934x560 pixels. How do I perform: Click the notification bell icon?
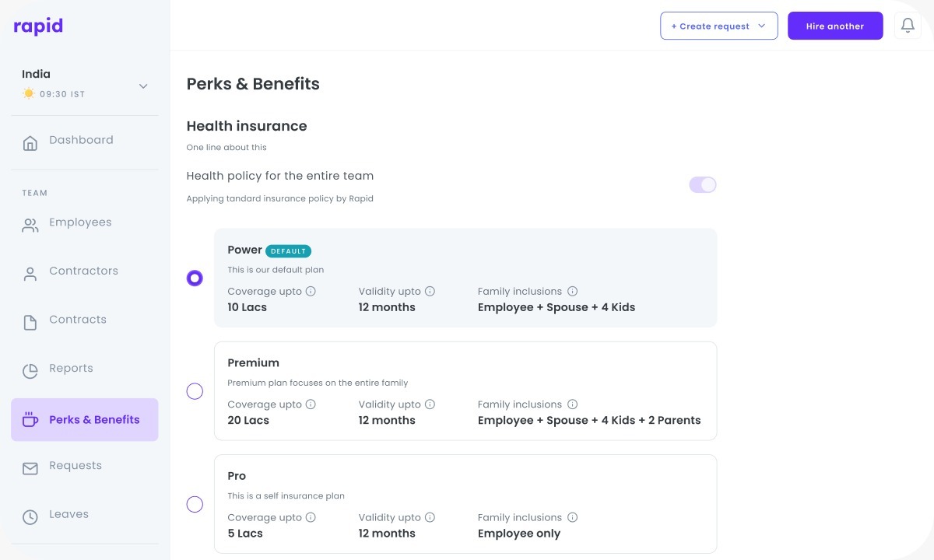point(908,26)
